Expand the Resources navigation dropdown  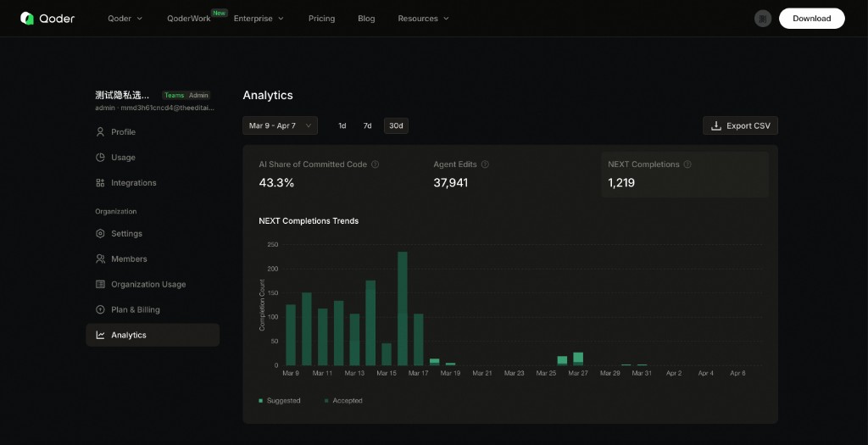[x=424, y=19]
